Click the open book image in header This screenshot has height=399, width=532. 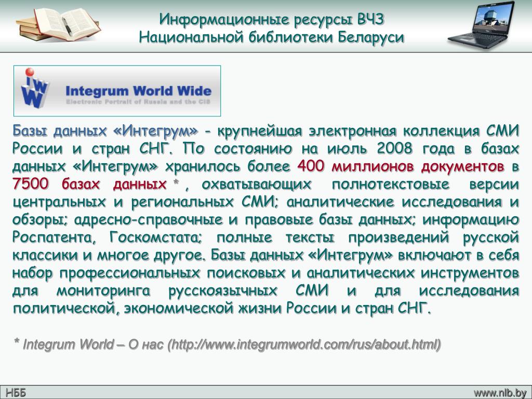click(58, 25)
